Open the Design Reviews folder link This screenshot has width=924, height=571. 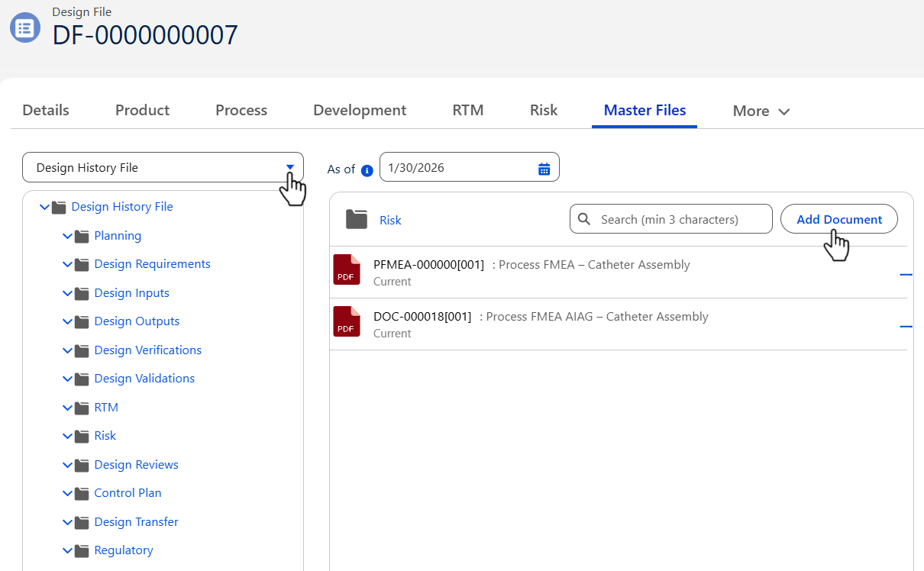point(136,465)
